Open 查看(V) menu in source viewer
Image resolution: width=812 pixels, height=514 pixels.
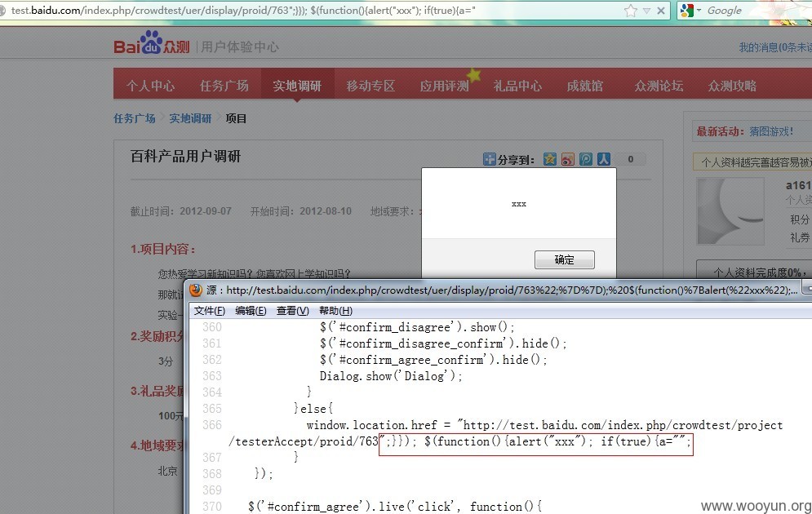point(293,311)
